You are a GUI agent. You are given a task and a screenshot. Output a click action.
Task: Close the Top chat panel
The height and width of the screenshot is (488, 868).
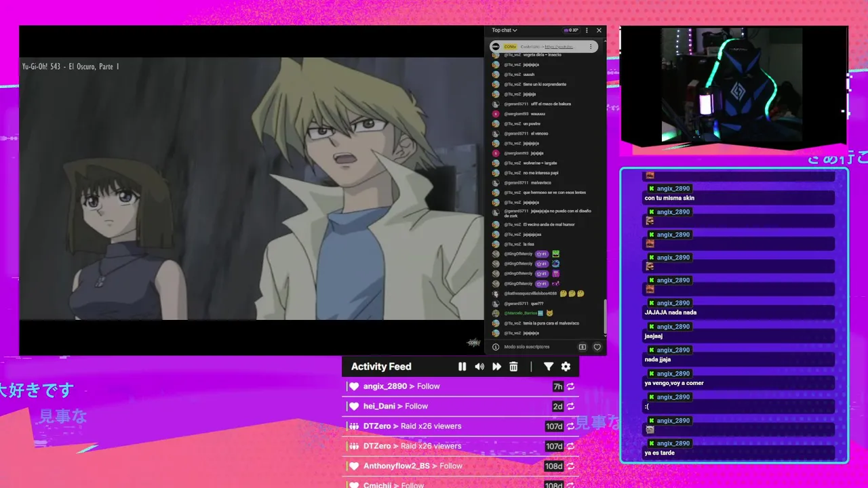599,30
